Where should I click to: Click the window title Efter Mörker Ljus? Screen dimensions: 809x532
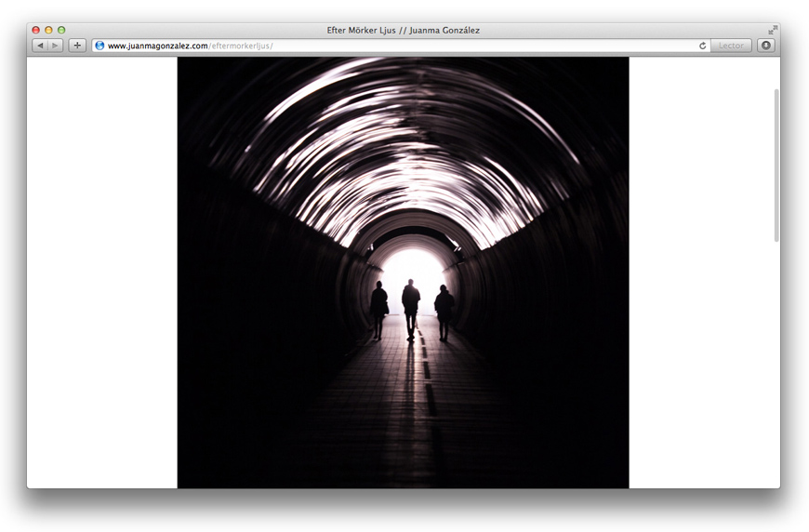coord(404,30)
